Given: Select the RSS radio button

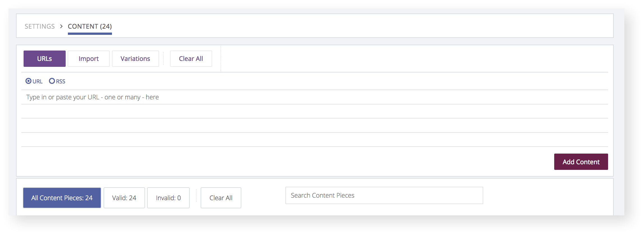Looking at the screenshot, I should [52, 81].
